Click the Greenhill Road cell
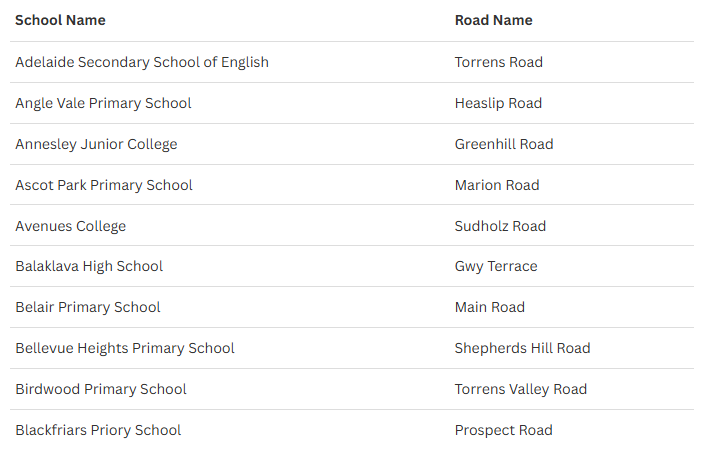This screenshot has width=709, height=450. [503, 144]
